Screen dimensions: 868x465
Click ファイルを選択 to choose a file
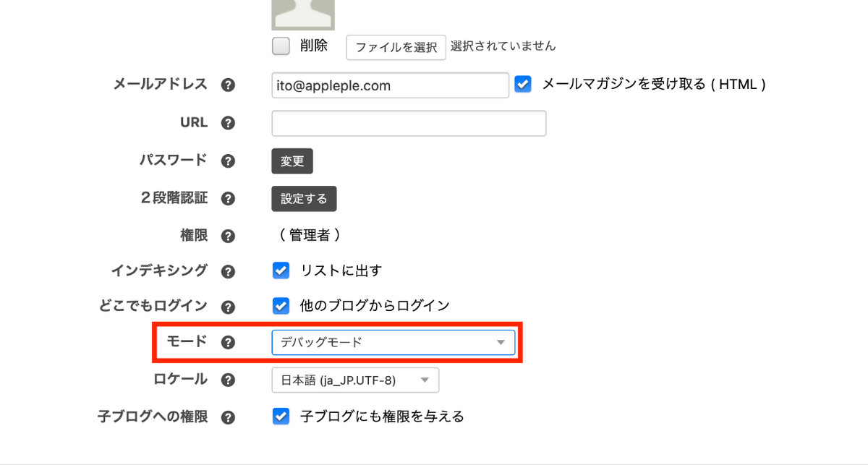pyautogui.click(x=396, y=48)
